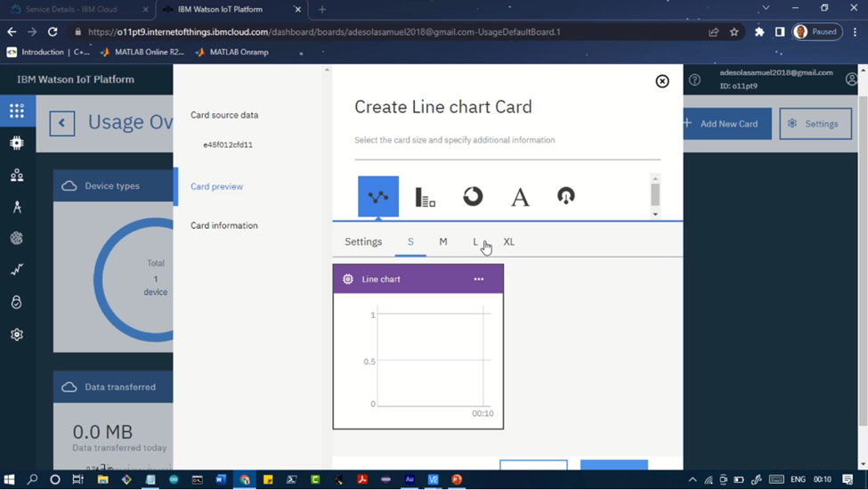
Task: Click the page vertical scrollbar
Action: pyautogui.click(x=863, y=260)
